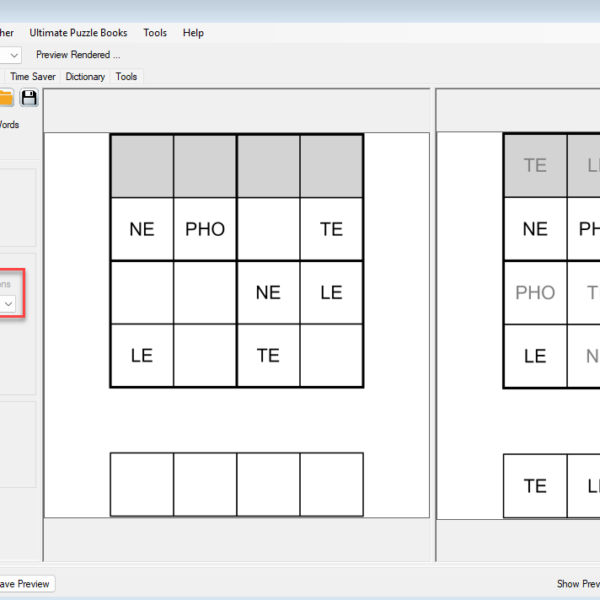Switch to the Time Saver tab
Viewport: 600px width, 600px height.
click(34, 76)
